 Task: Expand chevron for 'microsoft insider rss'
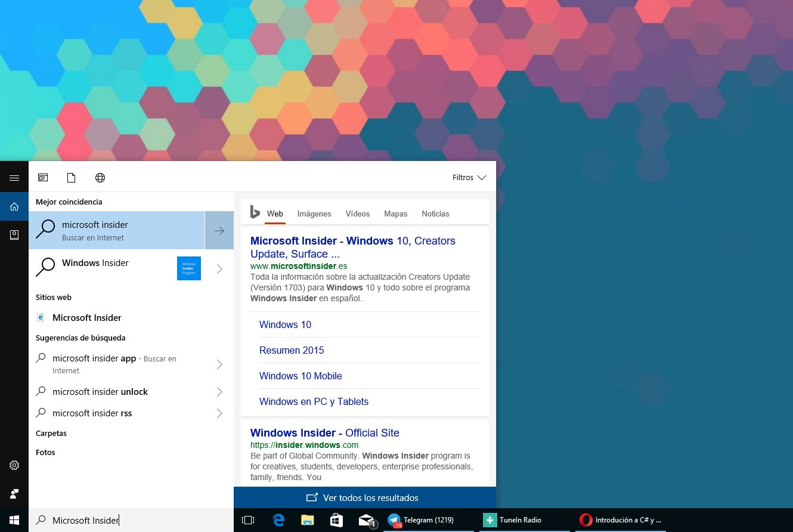tap(219, 413)
